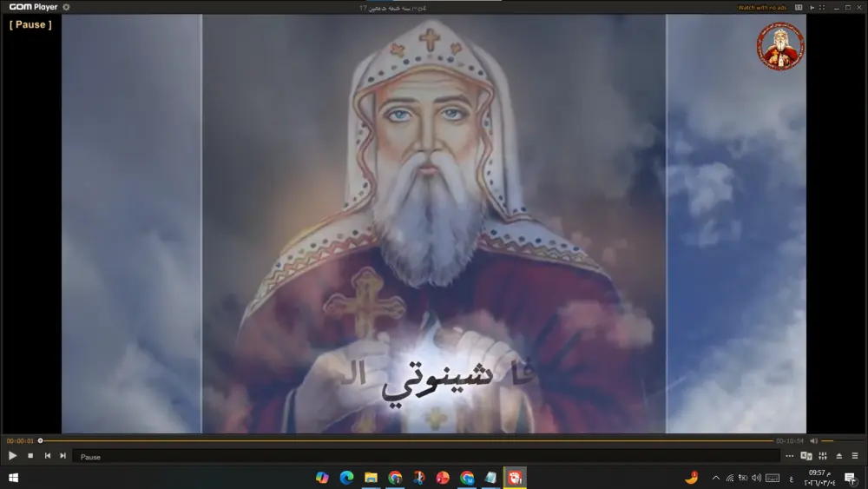Open the three-dots more options menu
The width and height of the screenshot is (868, 489).
click(789, 456)
